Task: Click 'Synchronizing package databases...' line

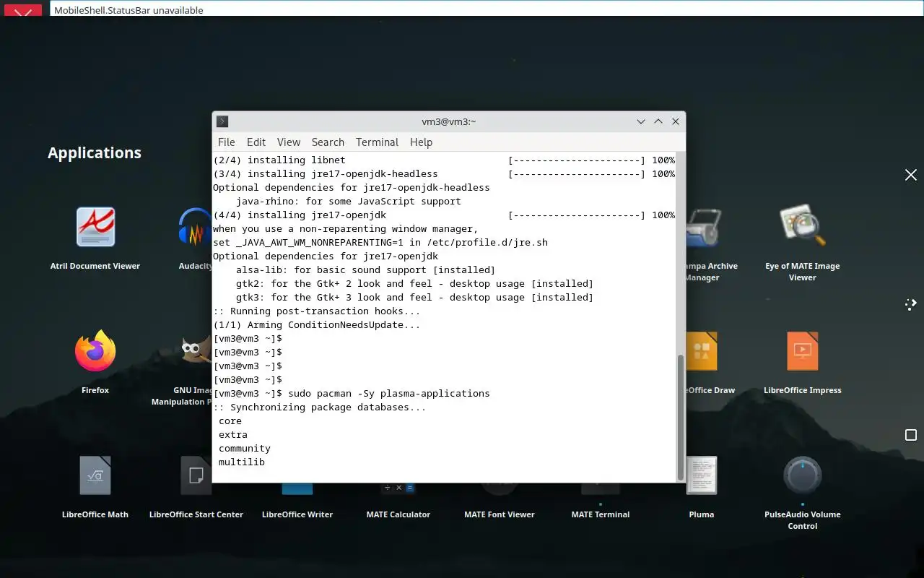Action: [x=320, y=407]
